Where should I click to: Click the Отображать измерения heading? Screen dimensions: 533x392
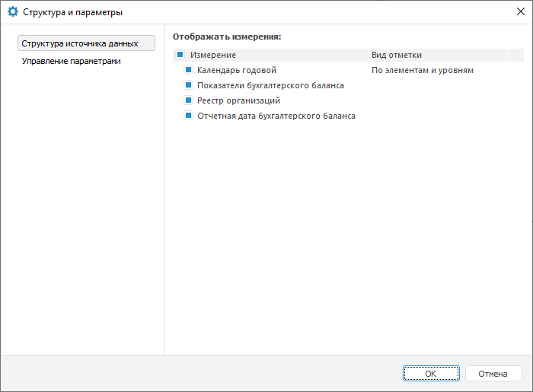click(227, 36)
